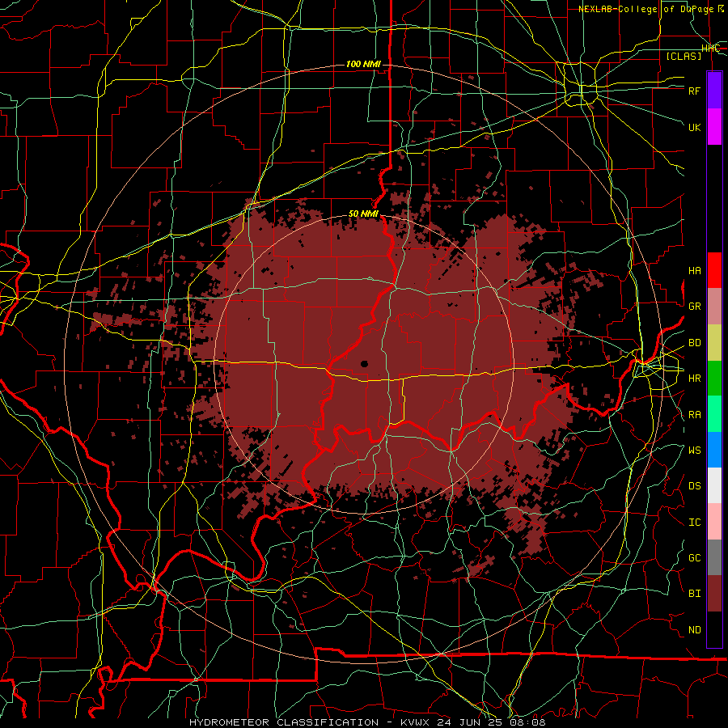Click the UK legend label
The width and height of the screenshot is (728, 728).
tap(695, 127)
